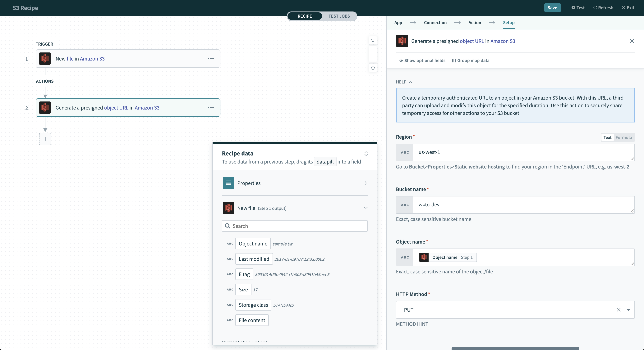Click the Save button
Image resolution: width=644 pixels, height=350 pixels.
point(552,7)
